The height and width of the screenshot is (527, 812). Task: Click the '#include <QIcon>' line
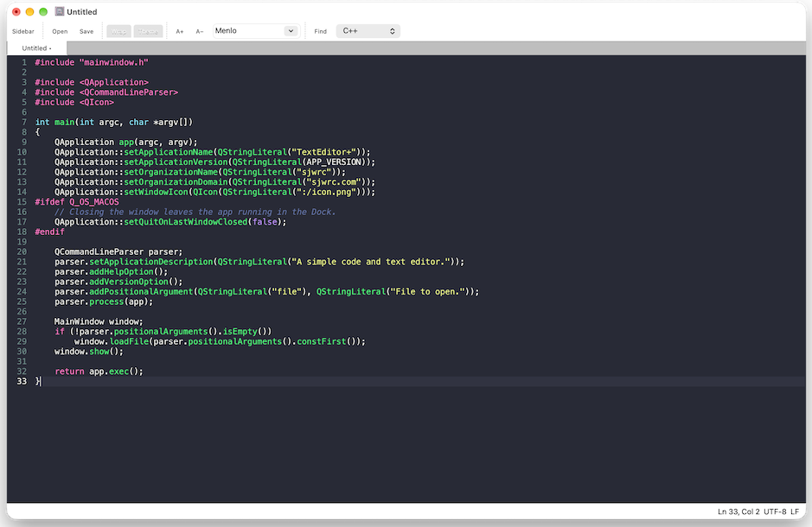pos(74,103)
